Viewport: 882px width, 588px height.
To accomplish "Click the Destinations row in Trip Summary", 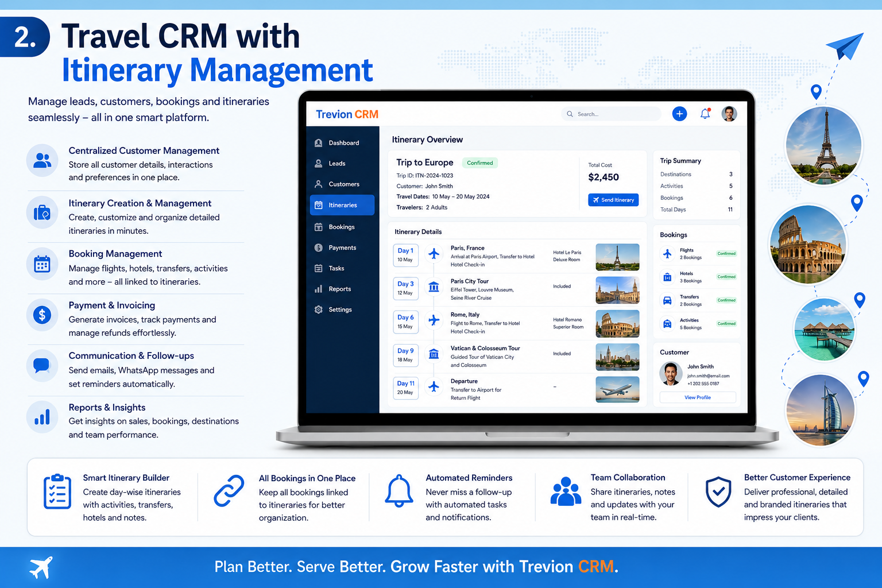I will click(x=697, y=175).
